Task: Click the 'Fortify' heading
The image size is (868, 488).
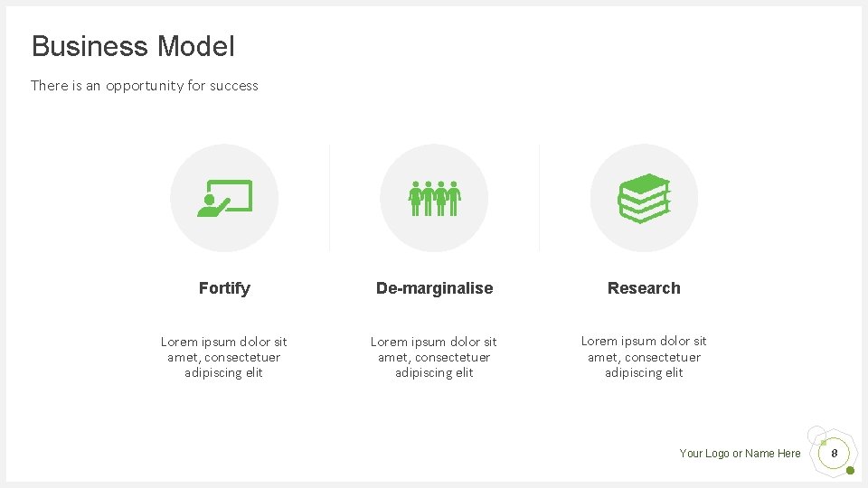Action: click(x=224, y=288)
